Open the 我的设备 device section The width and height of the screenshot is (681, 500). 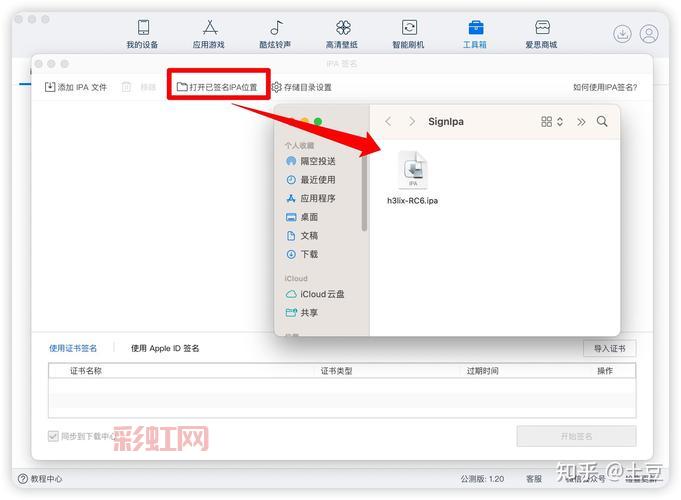142,33
